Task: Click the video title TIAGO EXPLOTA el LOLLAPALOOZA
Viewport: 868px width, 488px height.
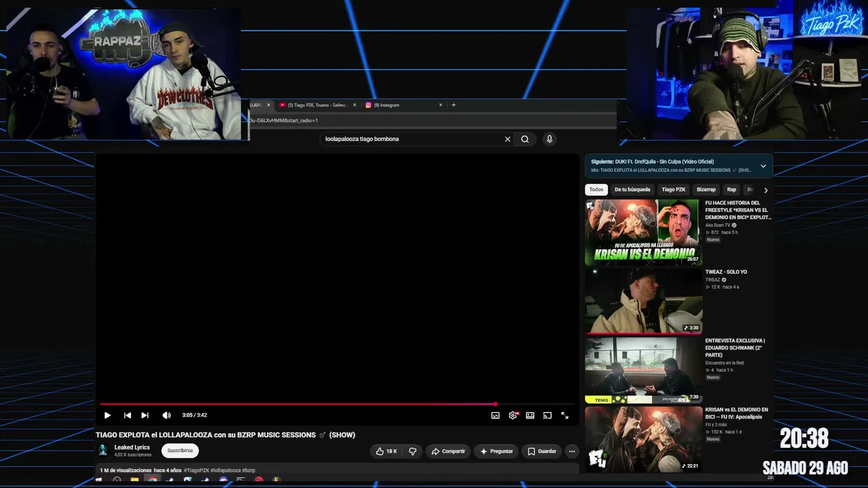Action: [225, 435]
